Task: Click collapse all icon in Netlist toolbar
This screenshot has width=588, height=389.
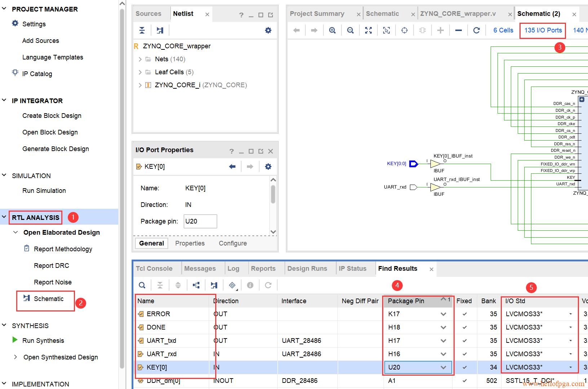Action: [142, 30]
